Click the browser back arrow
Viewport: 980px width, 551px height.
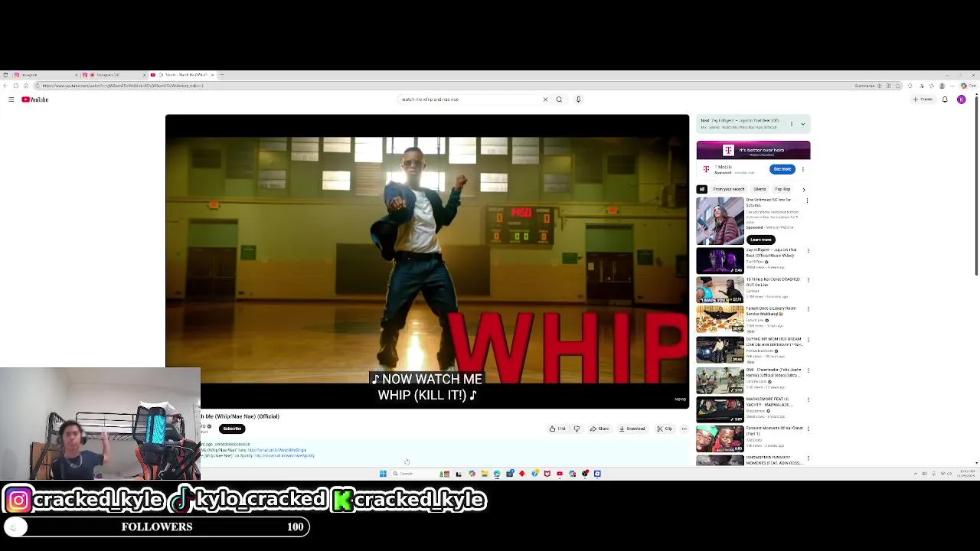(5, 86)
